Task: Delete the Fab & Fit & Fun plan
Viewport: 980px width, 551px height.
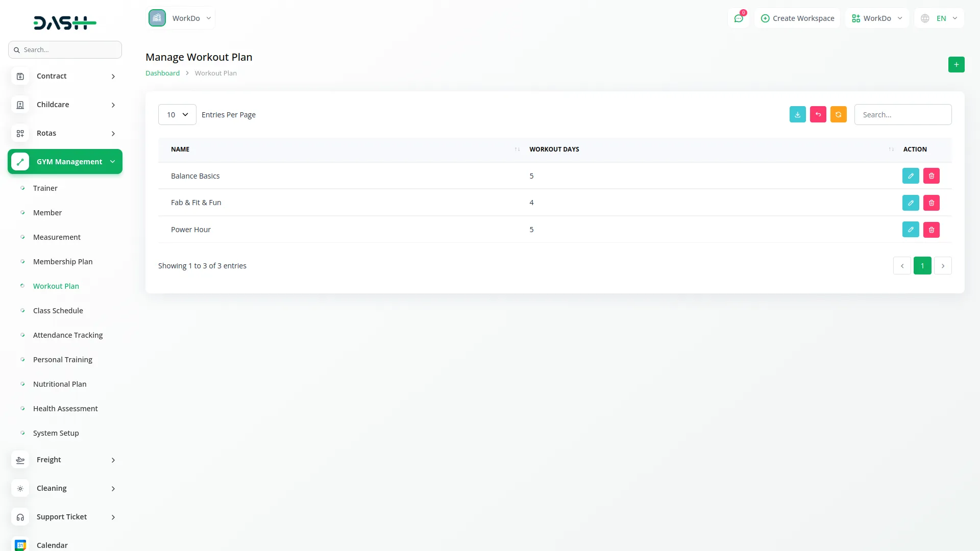Action: 931,203
